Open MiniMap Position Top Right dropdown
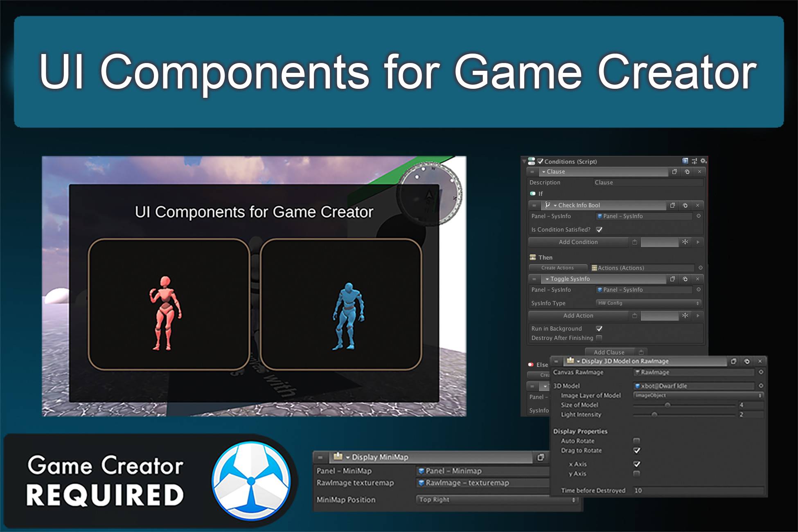Image resolution: width=798 pixels, height=532 pixels. [x=497, y=500]
